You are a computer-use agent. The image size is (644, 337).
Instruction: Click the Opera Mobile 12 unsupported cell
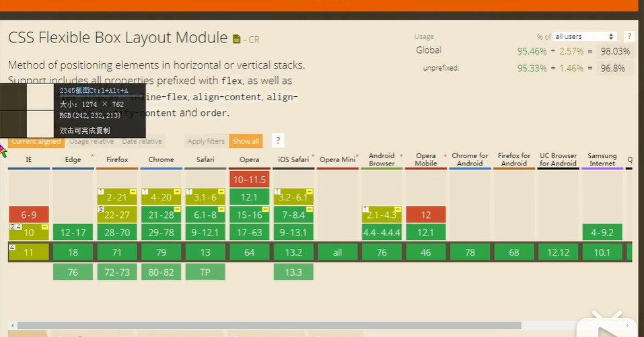[426, 215]
